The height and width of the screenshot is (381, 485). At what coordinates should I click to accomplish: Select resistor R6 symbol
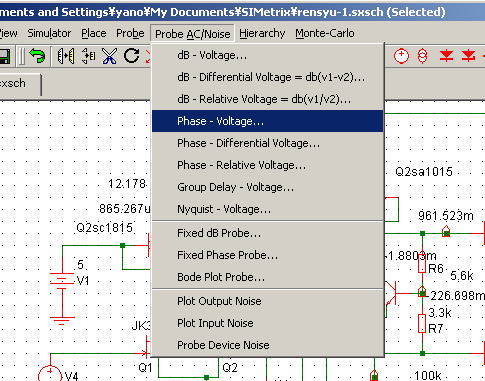[x=422, y=264]
